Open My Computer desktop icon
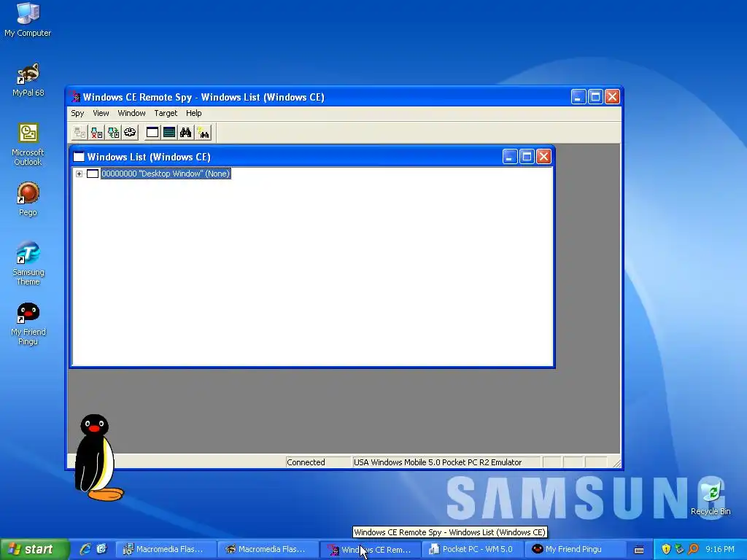The image size is (747, 560). coord(28,20)
